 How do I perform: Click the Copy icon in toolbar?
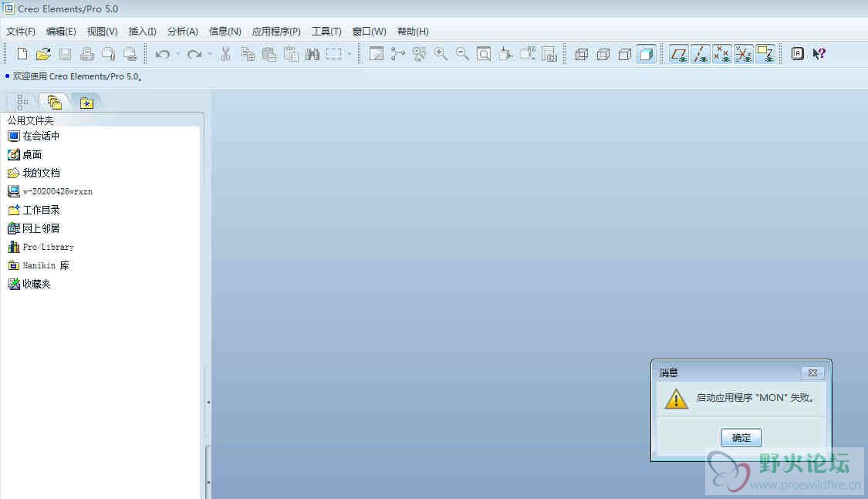[x=248, y=54]
